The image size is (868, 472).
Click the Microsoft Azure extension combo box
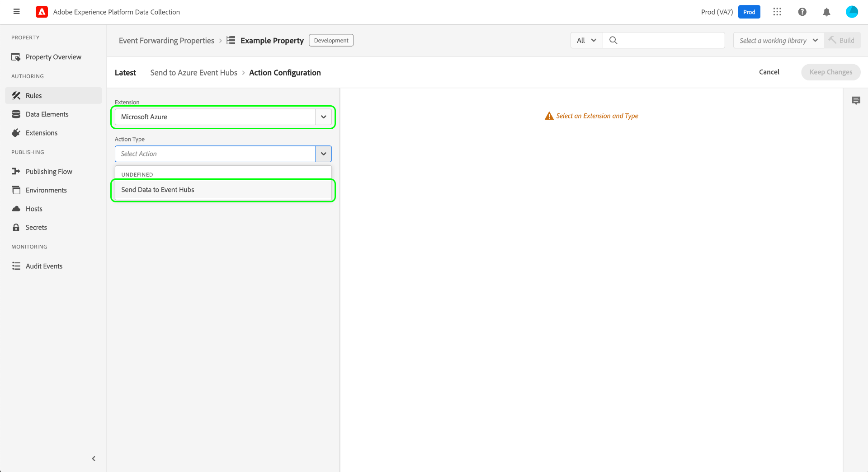(223, 117)
